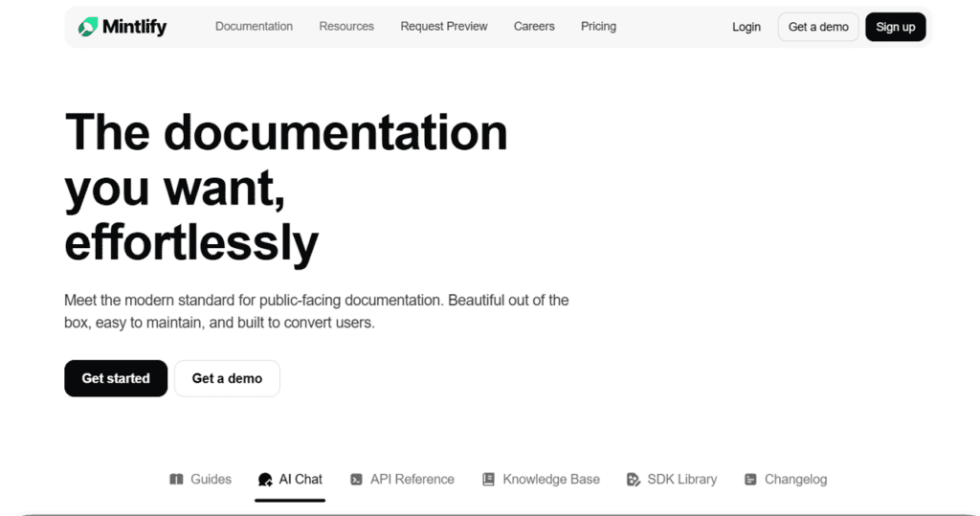Click the API Reference terminal icon

tap(356, 480)
